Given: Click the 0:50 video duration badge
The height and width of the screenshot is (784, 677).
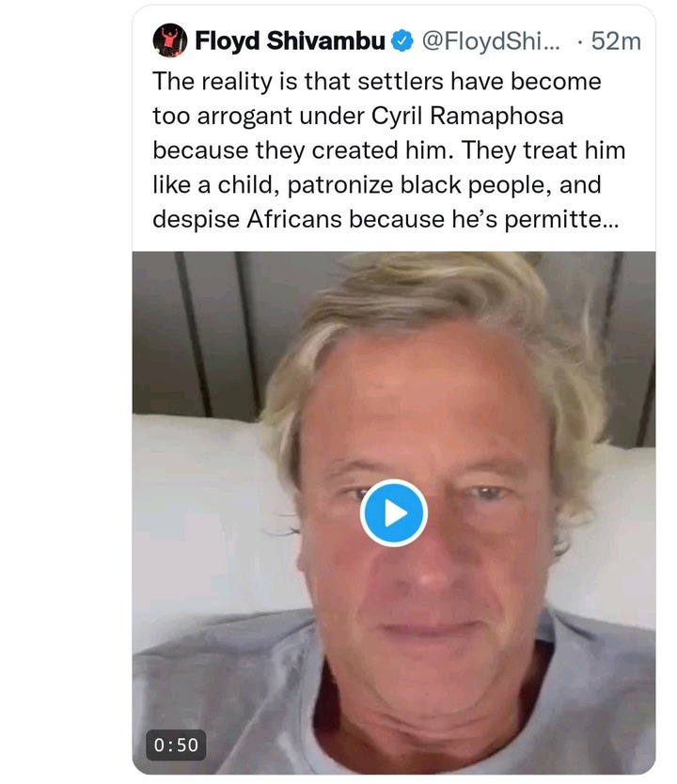Looking at the screenshot, I should click(x=176, y=745).
